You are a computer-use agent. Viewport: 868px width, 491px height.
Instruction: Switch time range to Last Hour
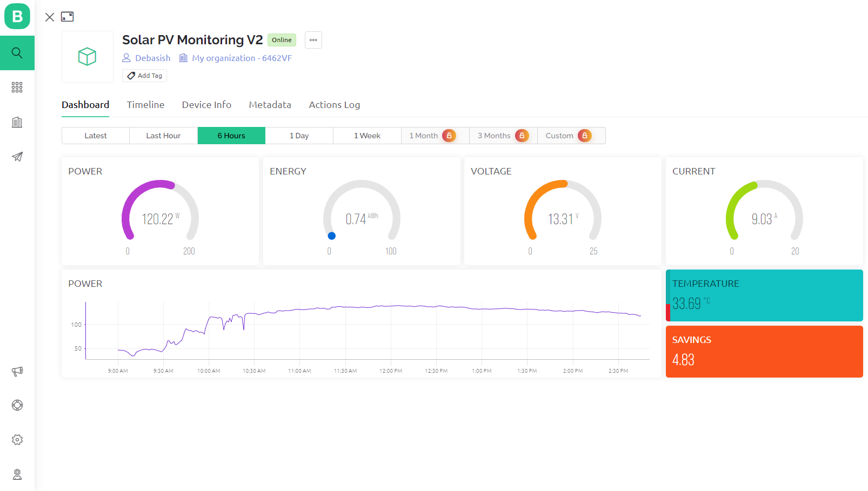tap(163, 136)
